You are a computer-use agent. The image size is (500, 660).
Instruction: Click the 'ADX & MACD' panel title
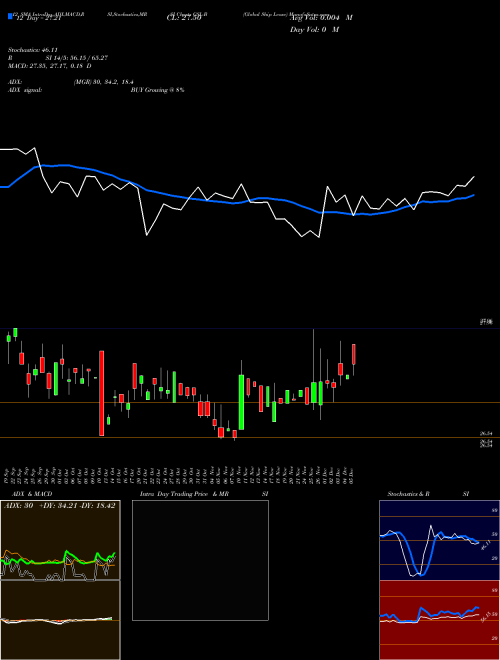32,494
